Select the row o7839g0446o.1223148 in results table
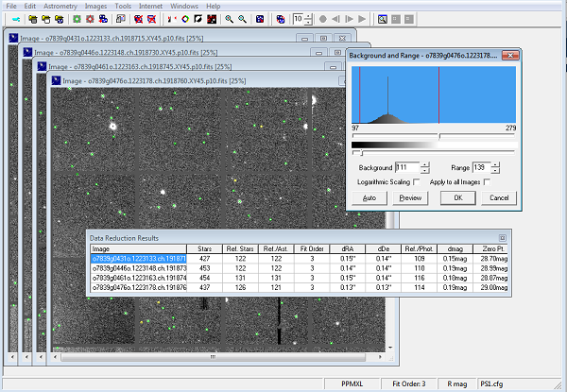The width and height of the screenshot is (567, 392). tap(299, 268)
